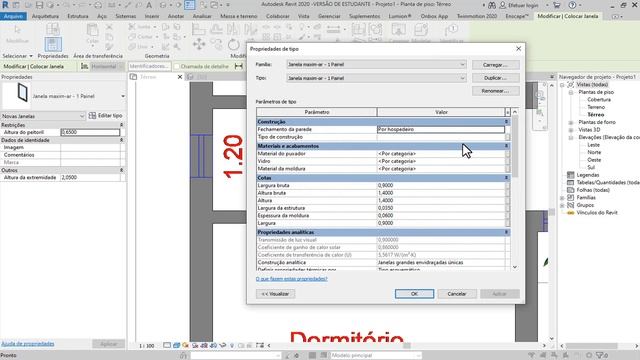The height and width of the screenshot is (360, 640).
Task: Click the Fechamento da parede value field
Action: click(x=441, y=129)
